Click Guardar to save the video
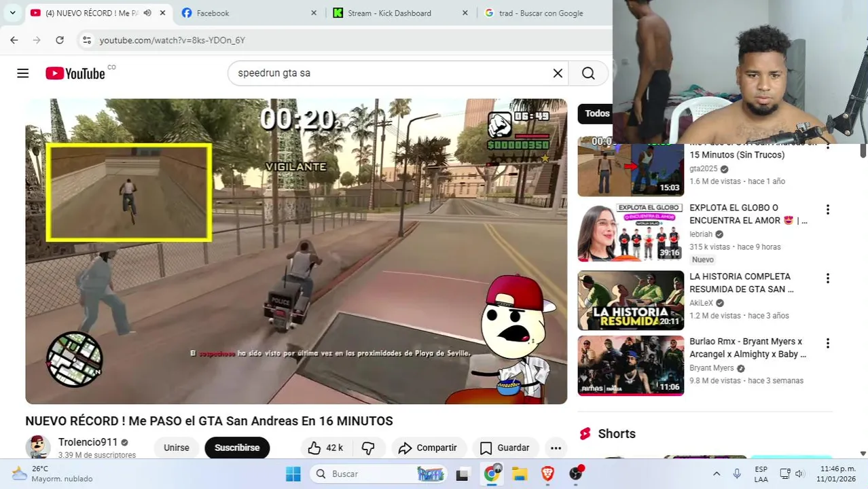 (x=505, y=448)
